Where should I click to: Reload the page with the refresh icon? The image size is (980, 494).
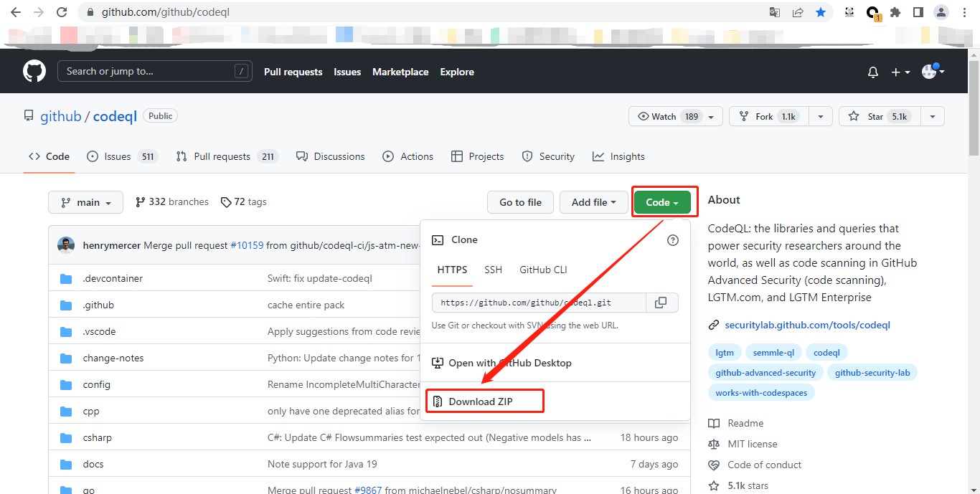(62, 12)
